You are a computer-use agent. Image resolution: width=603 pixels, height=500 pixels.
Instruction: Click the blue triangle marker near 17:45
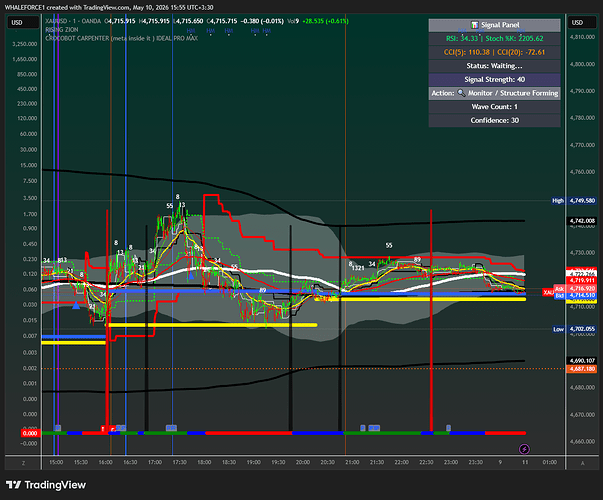point(191,276)
